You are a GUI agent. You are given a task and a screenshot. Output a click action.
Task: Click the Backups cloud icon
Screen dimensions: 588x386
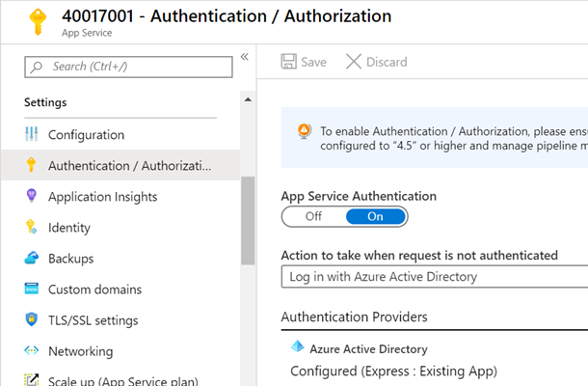[31, 259]
